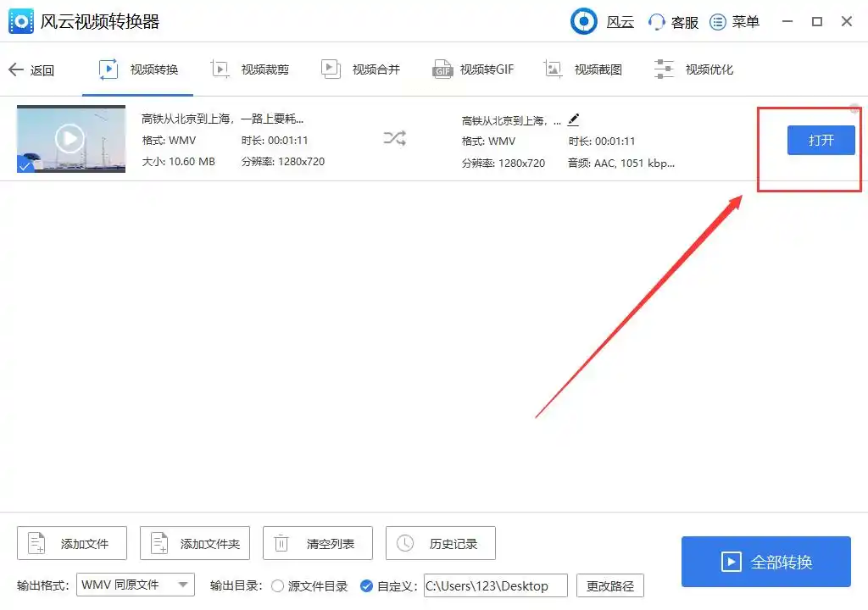Click the 清空列表 button
Screen dimensions: 868x610
coord(318,543)
